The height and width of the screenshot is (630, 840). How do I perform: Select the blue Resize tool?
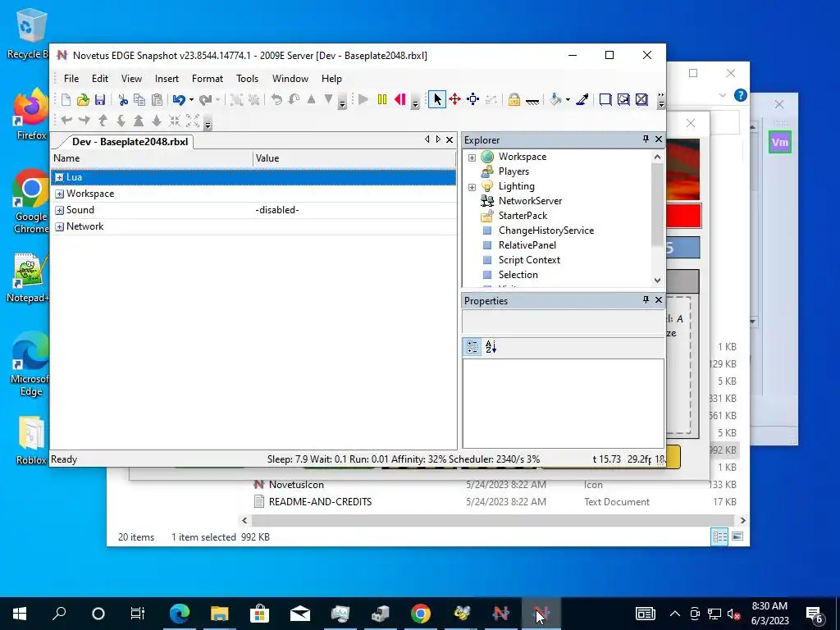coord(473,99)
